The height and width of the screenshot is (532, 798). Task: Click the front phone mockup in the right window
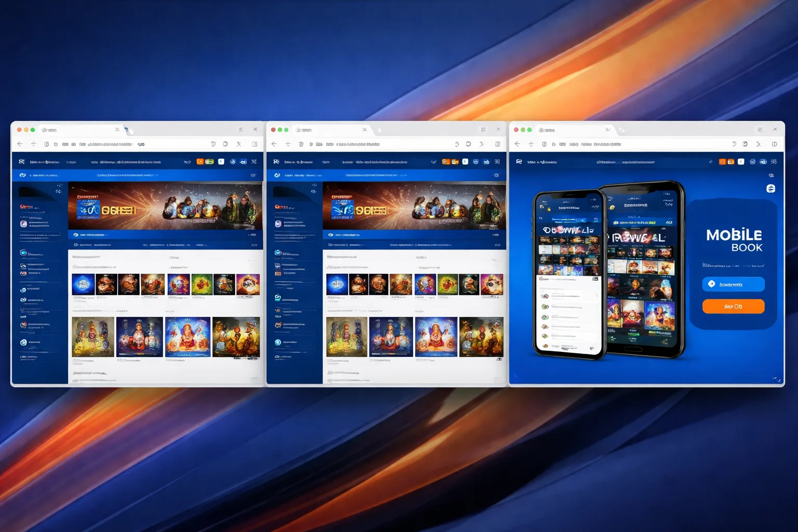pyautogui.click(x=569, y=275)
